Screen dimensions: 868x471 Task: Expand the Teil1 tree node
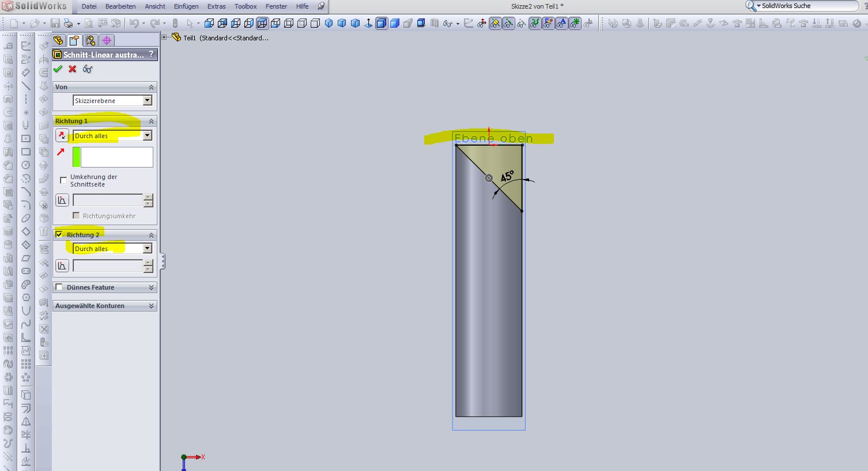[x=164, y=37]
